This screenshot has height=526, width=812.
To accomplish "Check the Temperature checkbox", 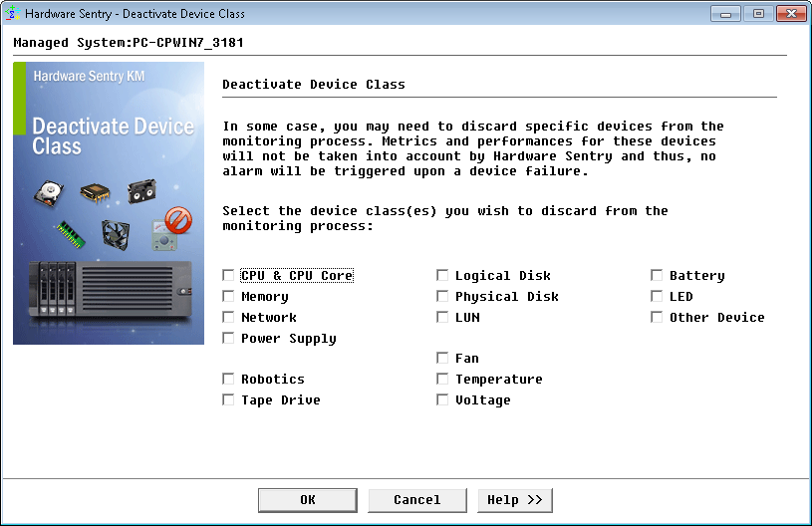I will click(x=442, y=379).
